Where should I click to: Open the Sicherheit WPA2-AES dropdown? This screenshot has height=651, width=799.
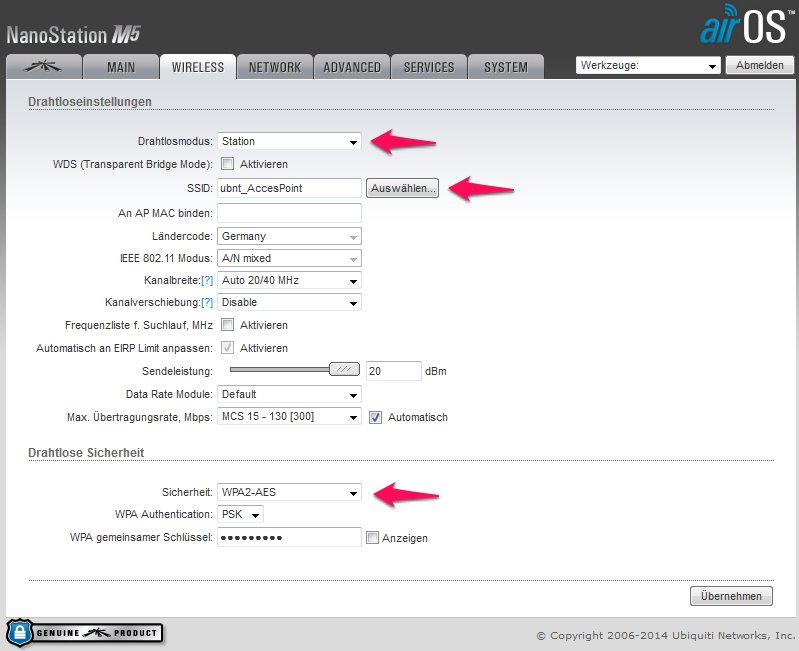289,492
